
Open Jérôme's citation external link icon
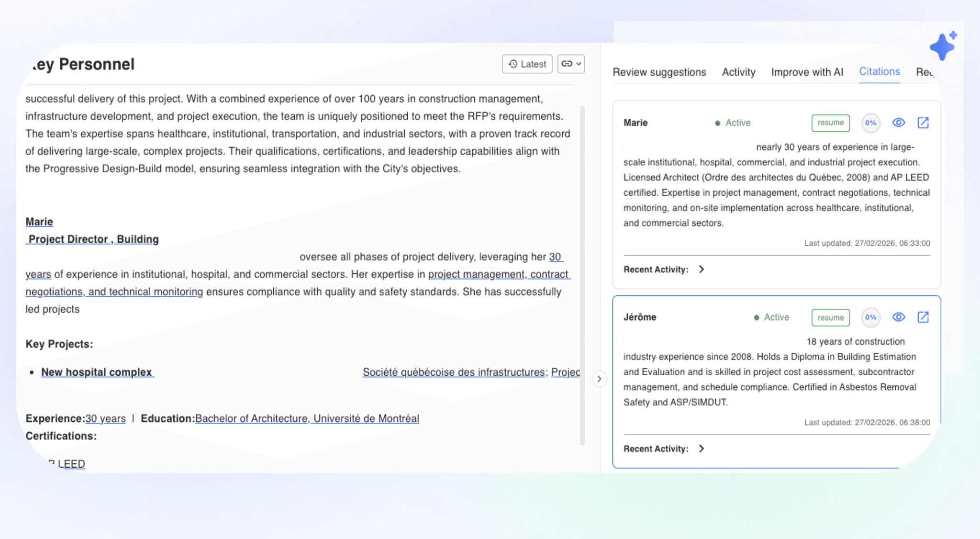pyautogui.click(x=923, y=317)
